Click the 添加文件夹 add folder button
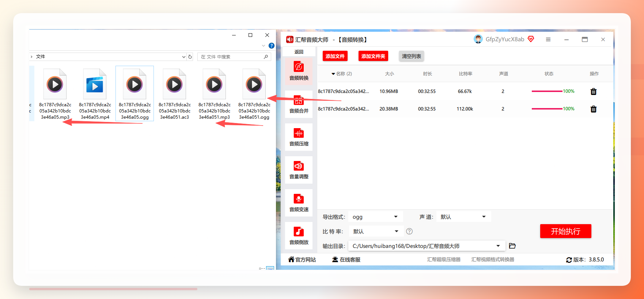644x299 pixels. [x=373, y=56]
